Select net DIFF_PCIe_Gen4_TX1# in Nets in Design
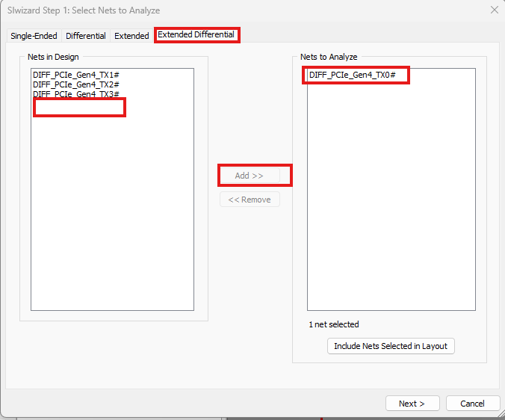Image resolution: width=505 pixels, height=420 pixels. (76, 75)
